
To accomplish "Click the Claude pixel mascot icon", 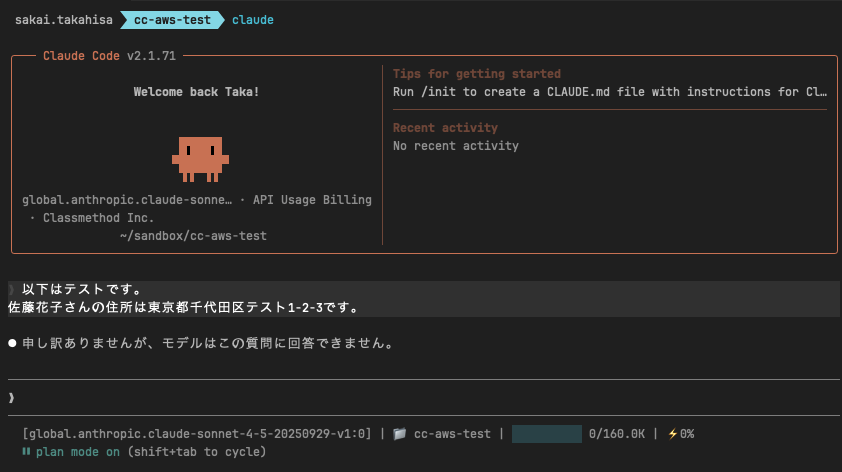I will 200,158.
